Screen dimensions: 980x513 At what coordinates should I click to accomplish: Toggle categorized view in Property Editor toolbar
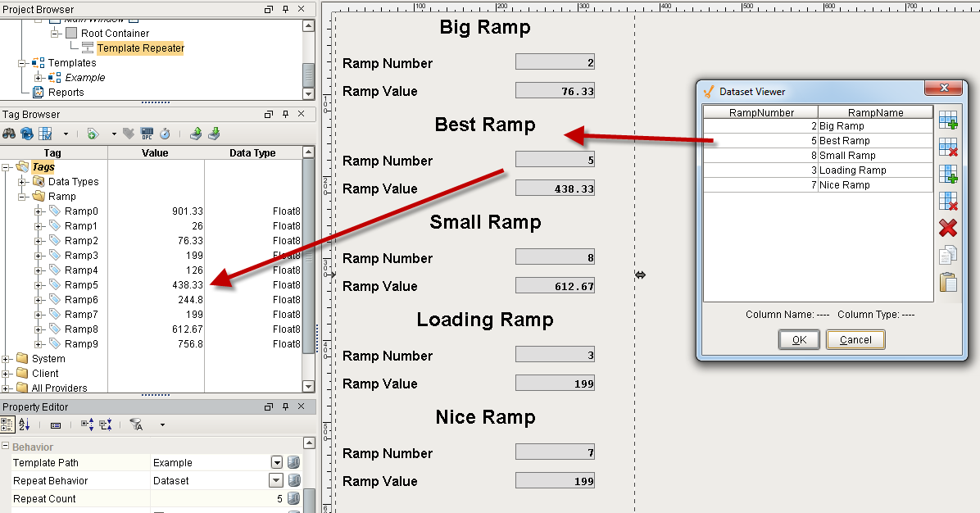pos(7,425)
